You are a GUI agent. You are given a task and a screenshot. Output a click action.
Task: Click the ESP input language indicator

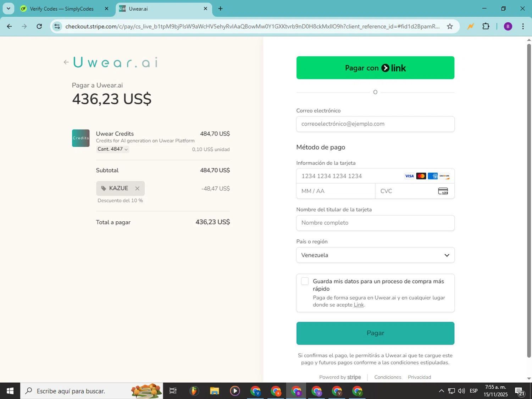pos(473,391)
